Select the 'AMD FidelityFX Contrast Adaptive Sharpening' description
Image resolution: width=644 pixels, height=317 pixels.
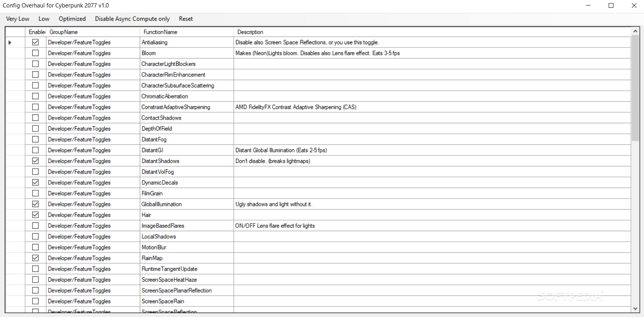pyautogui.click(x=432, y=107)
